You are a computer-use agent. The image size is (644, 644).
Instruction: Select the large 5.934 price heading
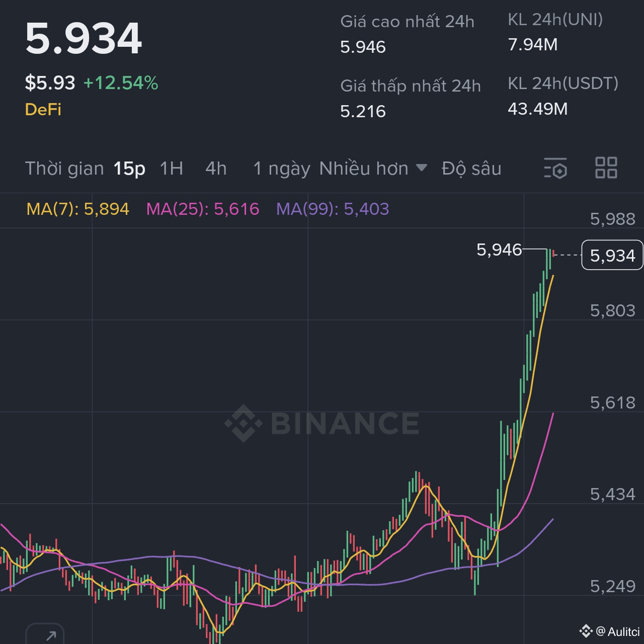(x=84, y=38)
